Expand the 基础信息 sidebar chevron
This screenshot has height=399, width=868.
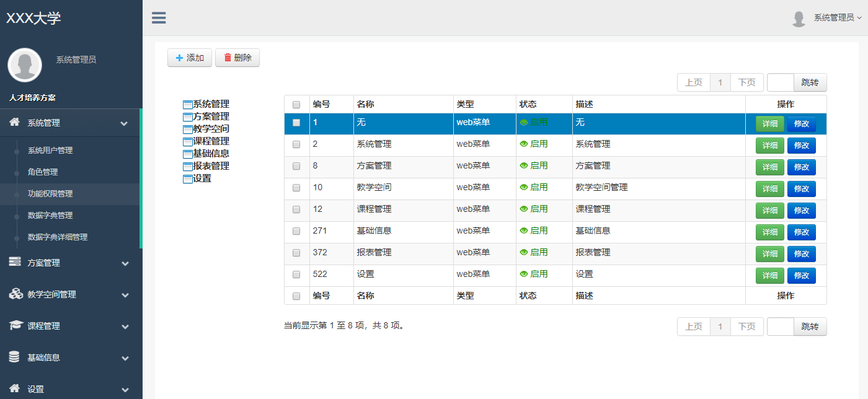pyautogui.click(x=125, y=358)
